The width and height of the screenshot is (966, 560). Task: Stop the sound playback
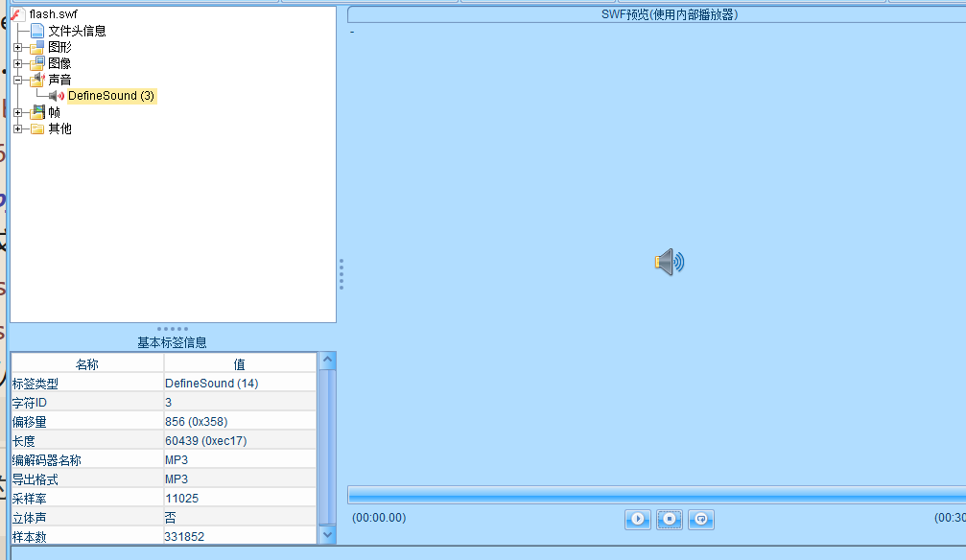coord(669,520)
